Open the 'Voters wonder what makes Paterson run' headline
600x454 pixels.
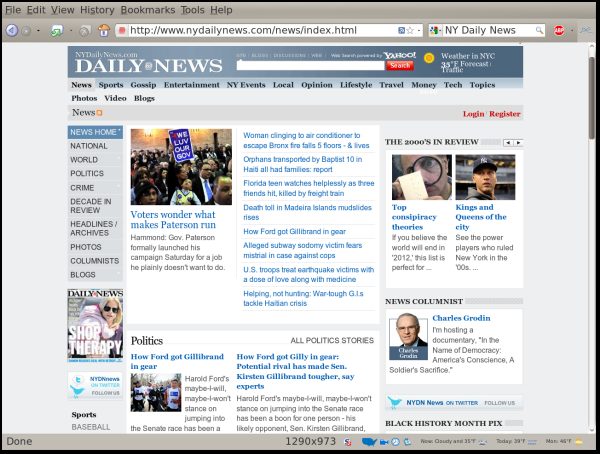point(173,220)
